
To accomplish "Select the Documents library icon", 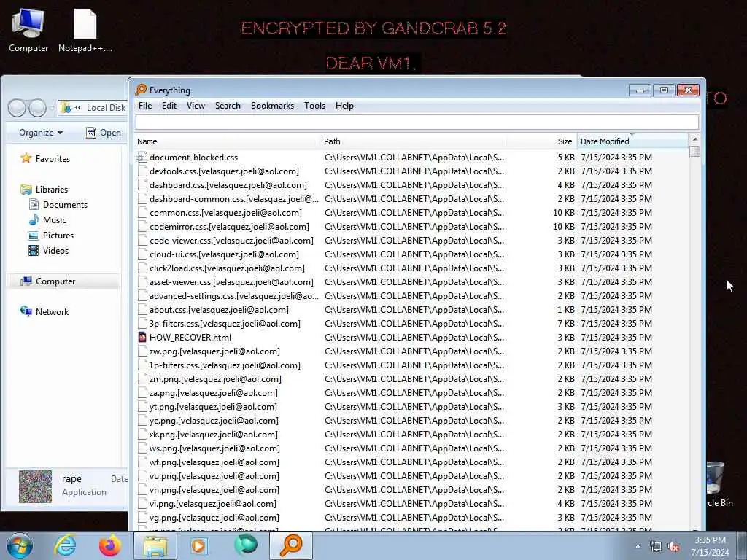I will [34, 204].
